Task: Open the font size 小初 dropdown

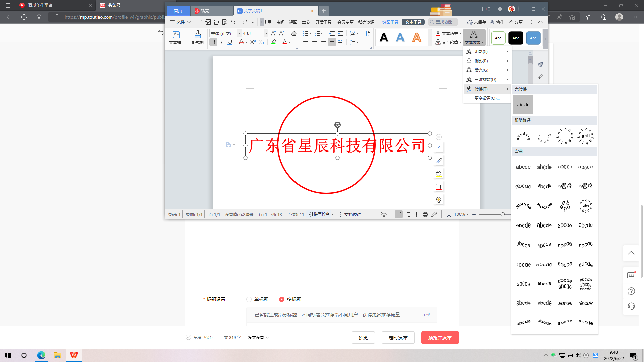Action: point(266,33)
